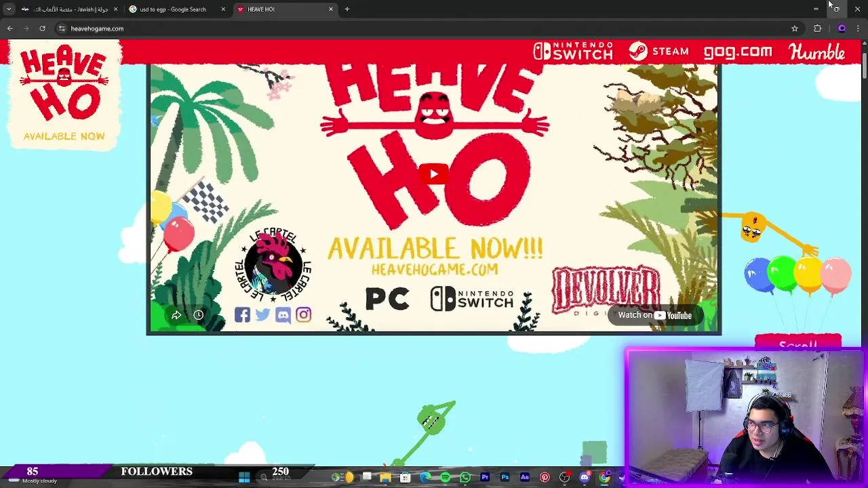Open Microsoft Edge from taskbar

425,478
